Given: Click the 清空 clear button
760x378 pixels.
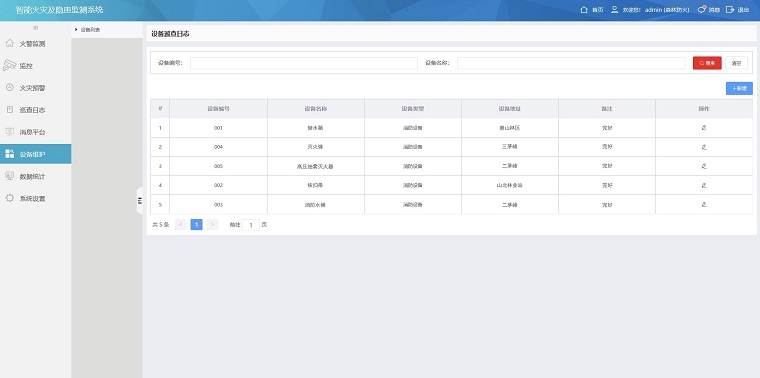Looking at the screenshot, I should (x=736, y=63).
